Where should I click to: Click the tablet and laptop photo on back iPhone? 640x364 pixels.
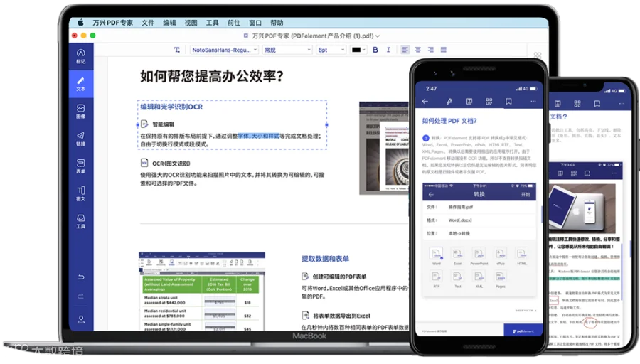point(582,208)
